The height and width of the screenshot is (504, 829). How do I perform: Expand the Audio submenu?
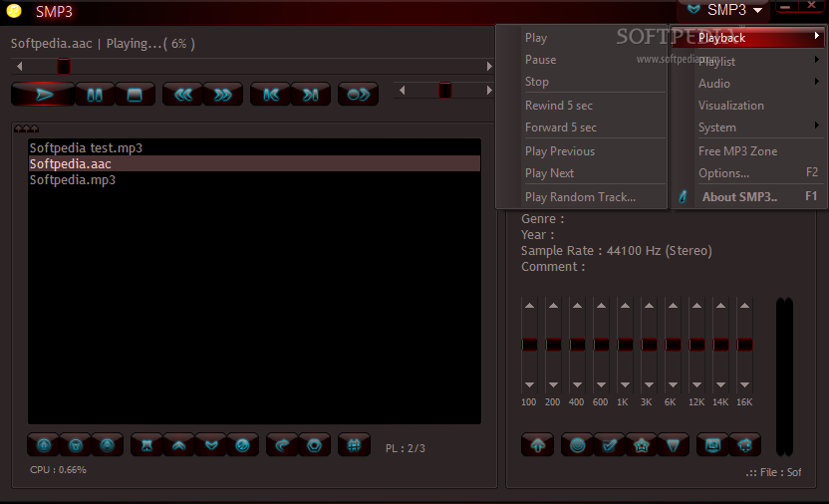[747, 84]
